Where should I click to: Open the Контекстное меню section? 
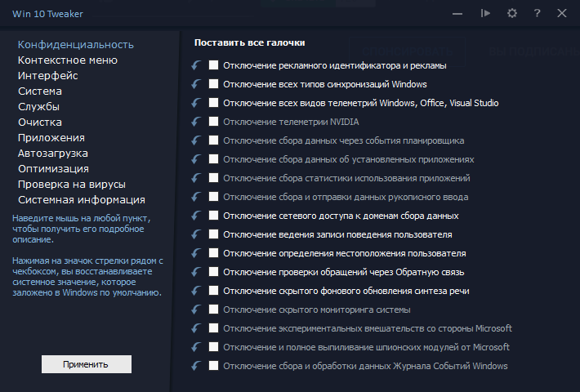(68, 60)
